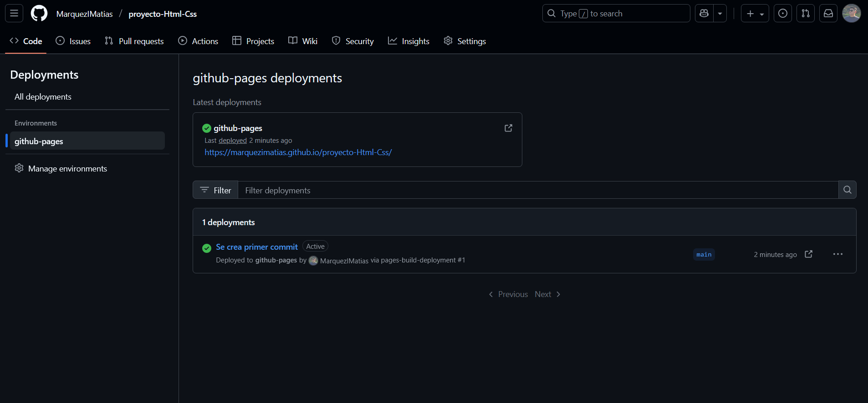868x403 pixels.
Task: Open deployment external link icon in row
Action: [809, 254]
